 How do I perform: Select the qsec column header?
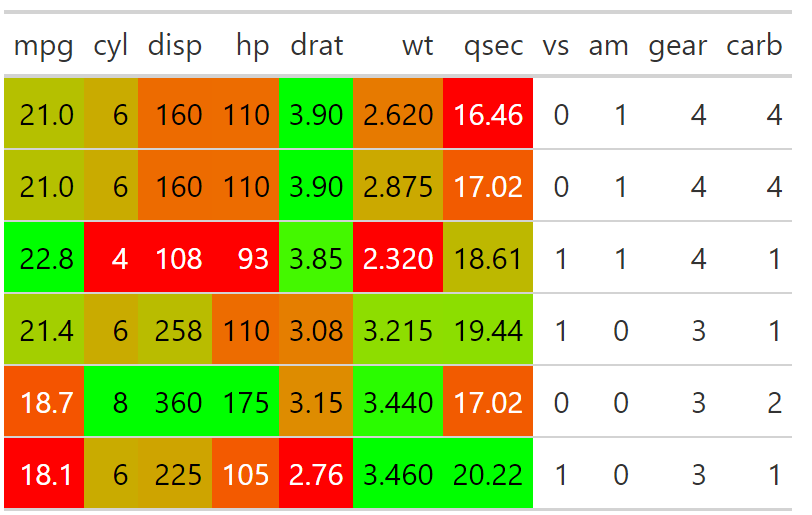tap(488, 45)
